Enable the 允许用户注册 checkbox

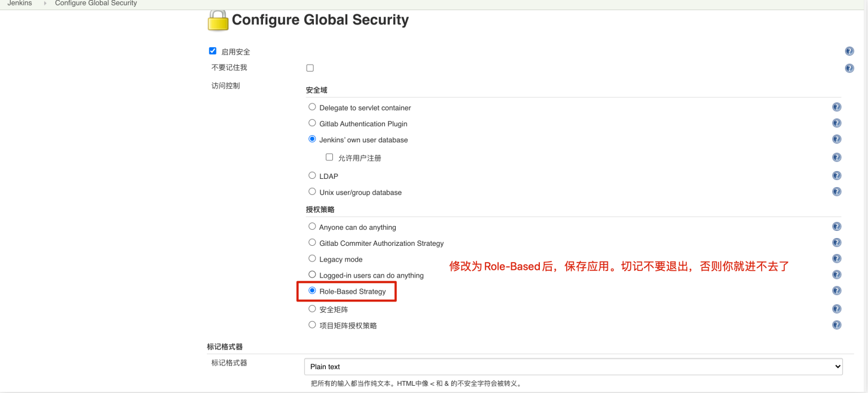click(329, 157)
